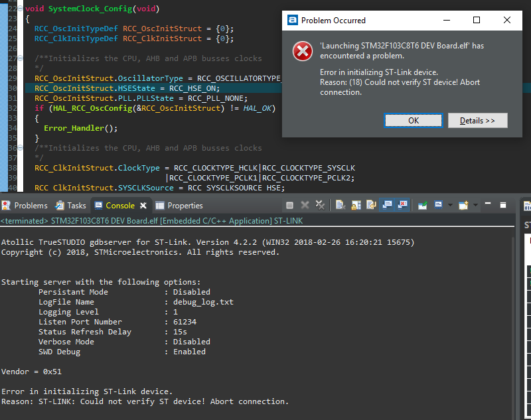The image size is (531, 420).
Task: Pin the current Console
Action: pyautogui.click(x=423, y=205)
